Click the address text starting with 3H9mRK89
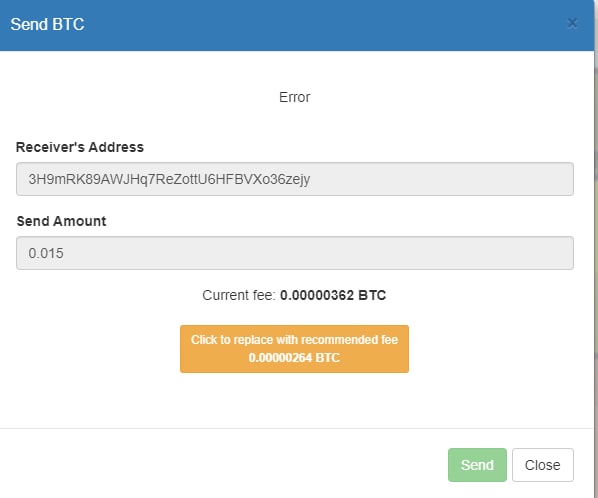Image resolution: width=598 pixels, height=498 pixels. coord(169,179)
